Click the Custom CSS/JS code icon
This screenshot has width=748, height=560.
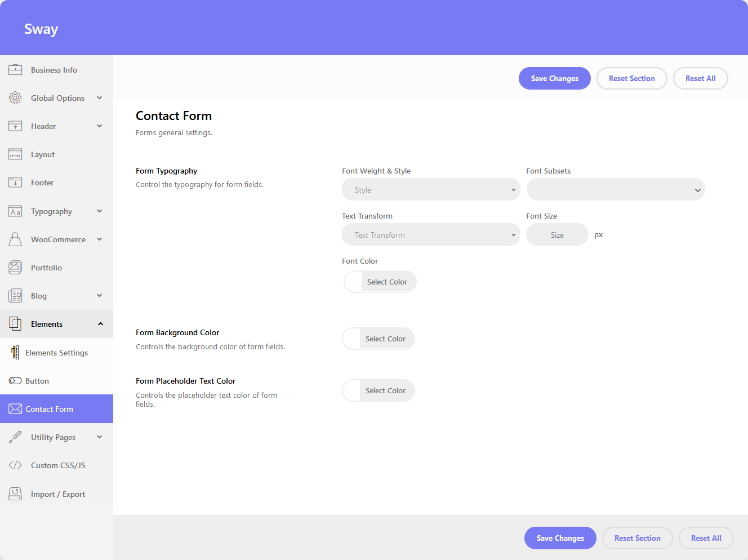click(x=15, y=465)
